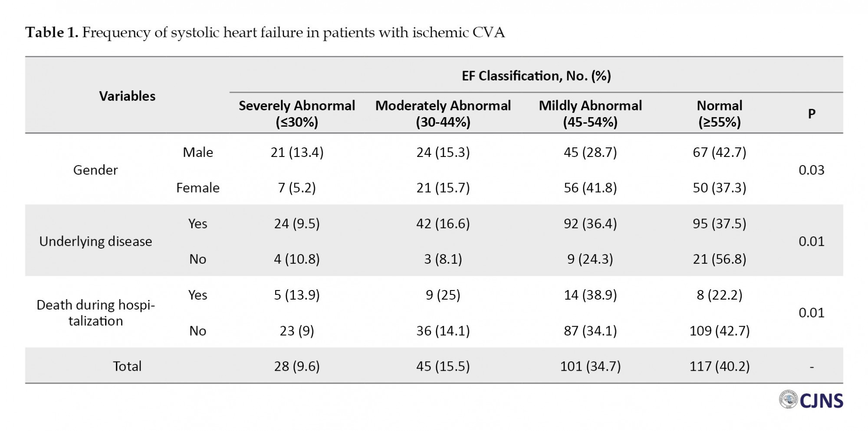Click the CJNS journal logo

pos(811,400)
